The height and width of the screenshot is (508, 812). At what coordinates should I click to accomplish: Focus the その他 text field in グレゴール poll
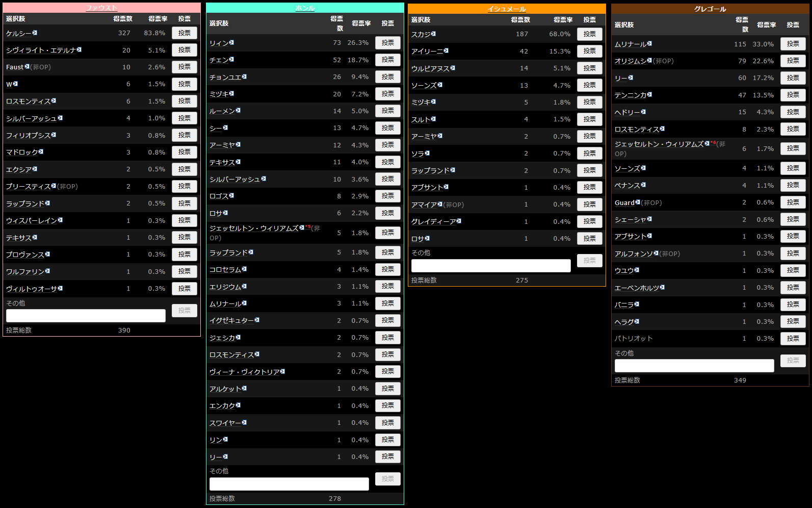pyautogui.click(x=694, y=366)
